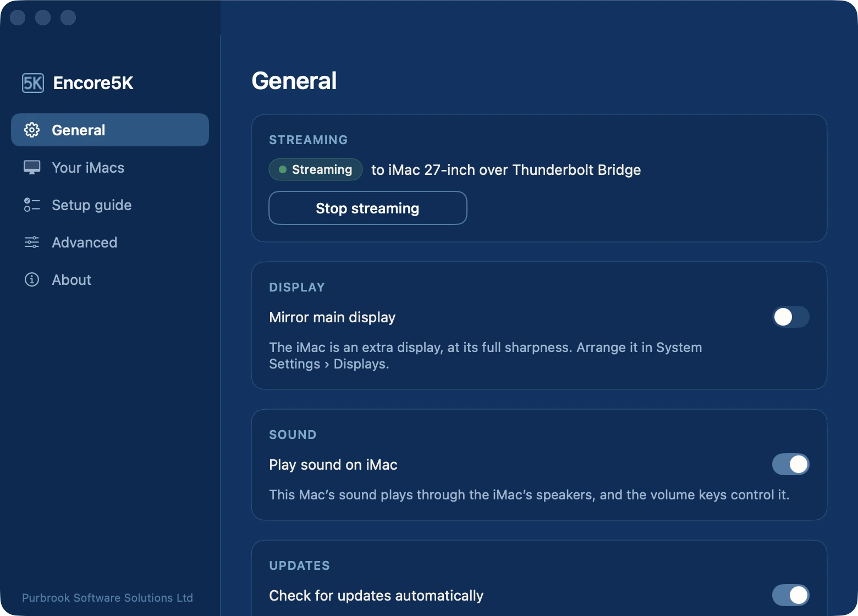Viewport: 858px width, 616px height.
Task: Click the Encore5K 5K logo icon
Action: pos(33,83)
